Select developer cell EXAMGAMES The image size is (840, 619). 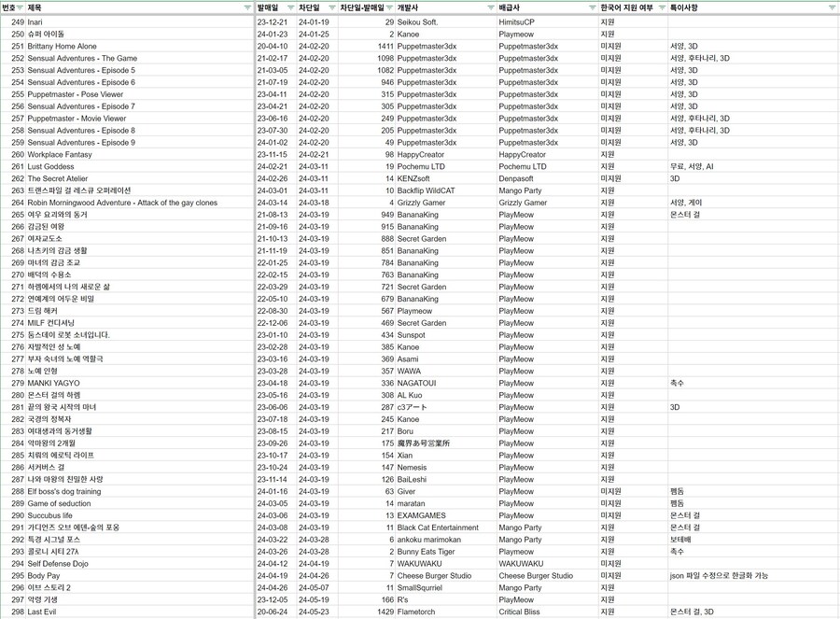click(446, 515)
